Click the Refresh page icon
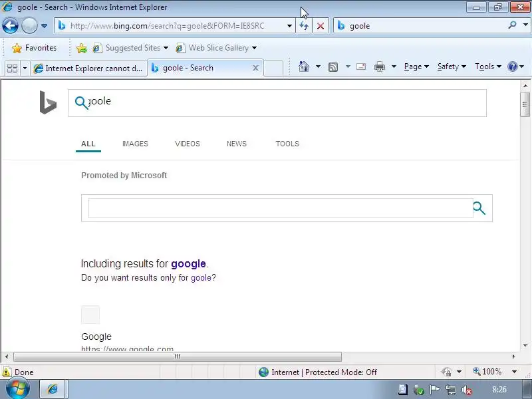 point(304,26)
